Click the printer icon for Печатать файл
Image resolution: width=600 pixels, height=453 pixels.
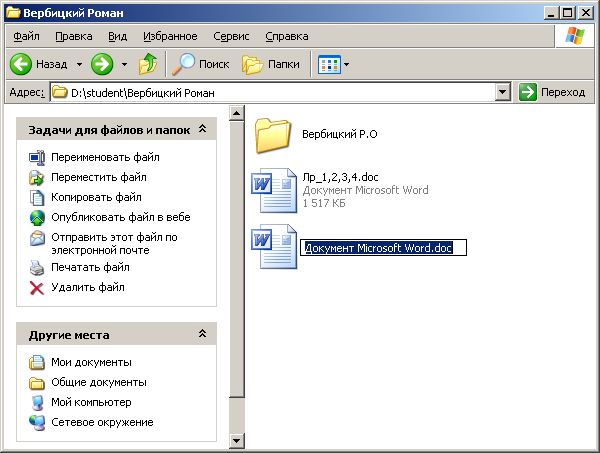[37, 267]
